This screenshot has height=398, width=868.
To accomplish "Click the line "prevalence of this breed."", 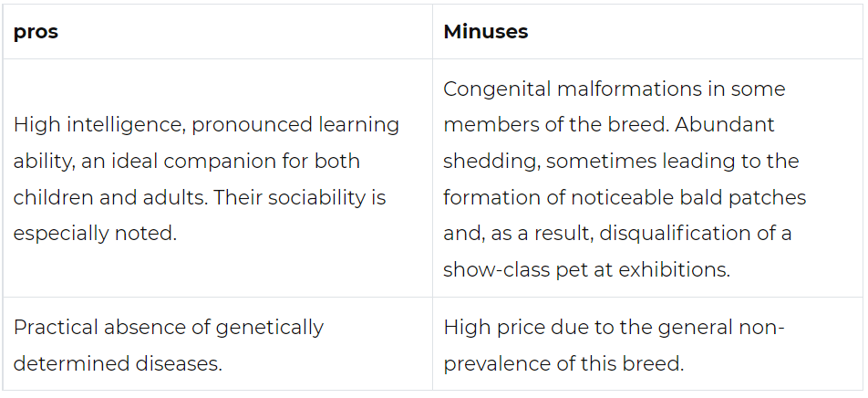I will pos(563,364).
